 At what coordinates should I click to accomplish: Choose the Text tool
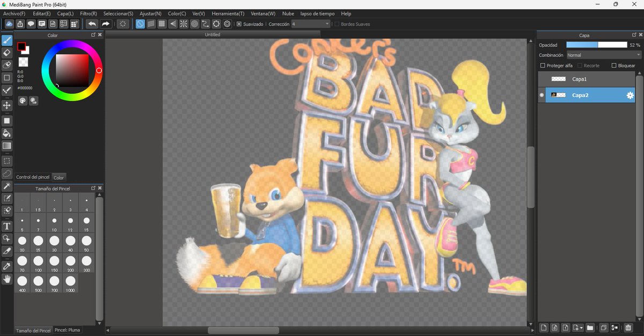[7, 226]
